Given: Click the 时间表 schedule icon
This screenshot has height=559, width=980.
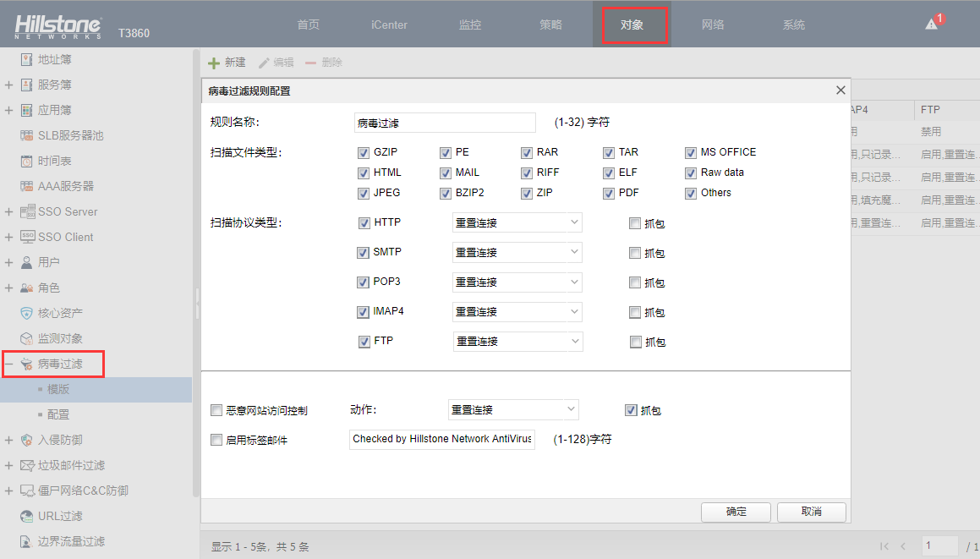Looking at the screenshot, I should [x=26, y=162].
